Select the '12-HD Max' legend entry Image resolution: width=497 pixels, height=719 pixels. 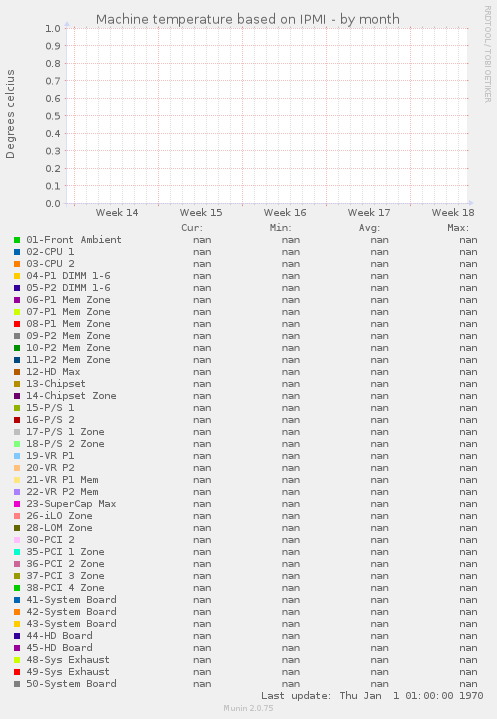53,371
